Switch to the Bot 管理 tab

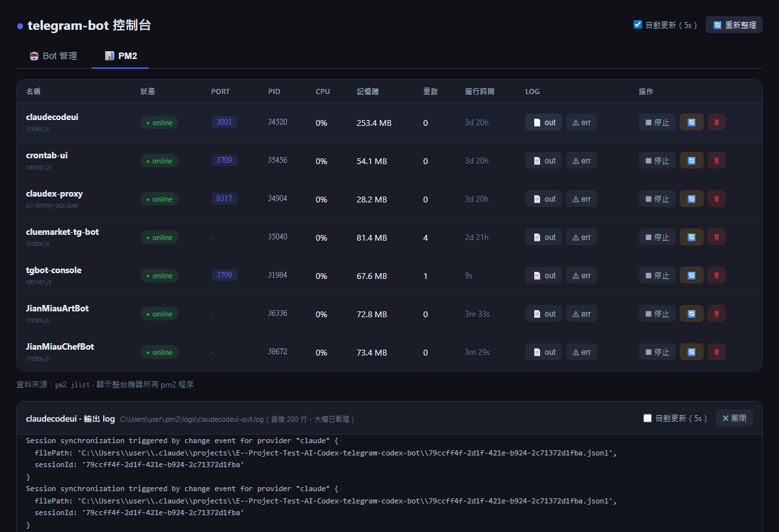click(53, 56)
